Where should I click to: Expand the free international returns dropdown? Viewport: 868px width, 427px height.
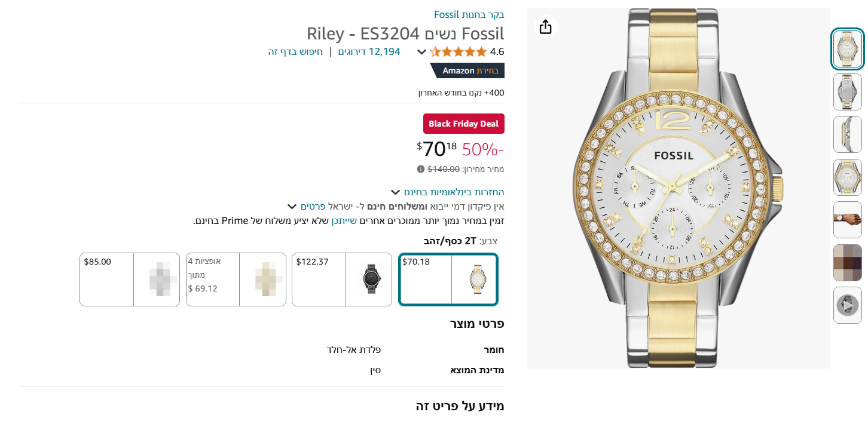[395, 192]
